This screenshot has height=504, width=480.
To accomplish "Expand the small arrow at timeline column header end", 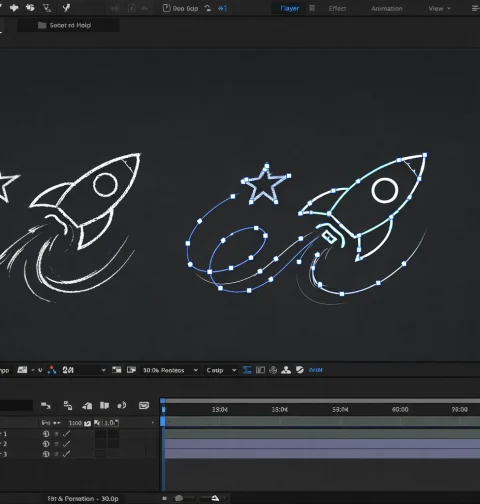I will [x=153, y=423].
